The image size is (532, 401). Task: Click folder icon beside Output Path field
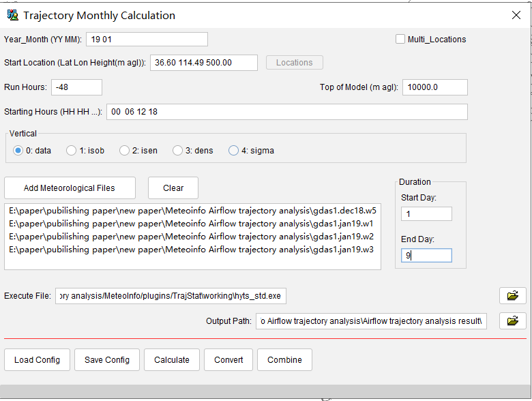[x=512, y=321]
